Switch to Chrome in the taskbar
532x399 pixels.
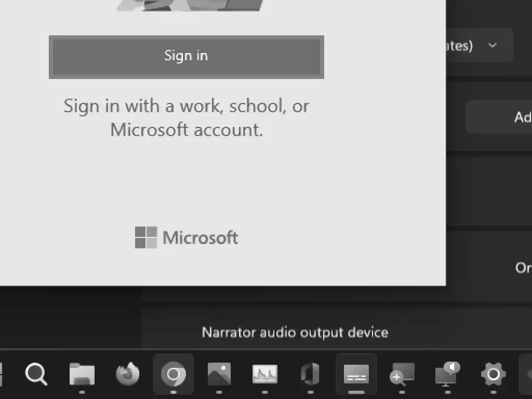(x=174, y=374)
